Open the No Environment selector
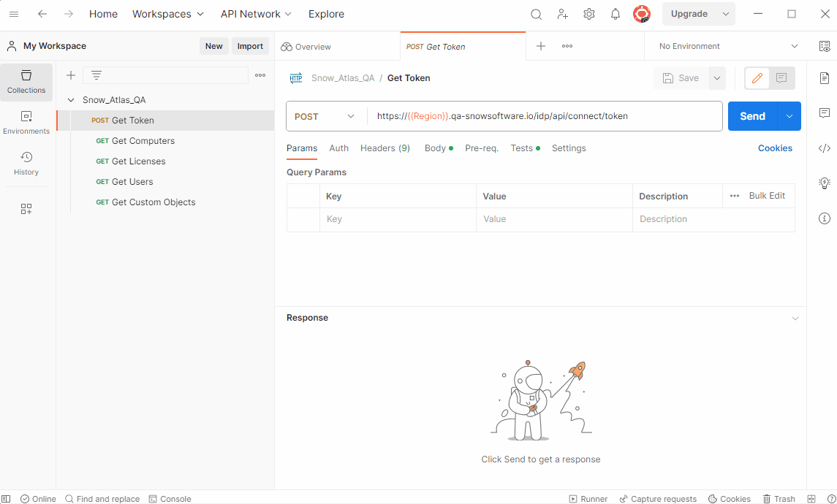 pos(728,47)
